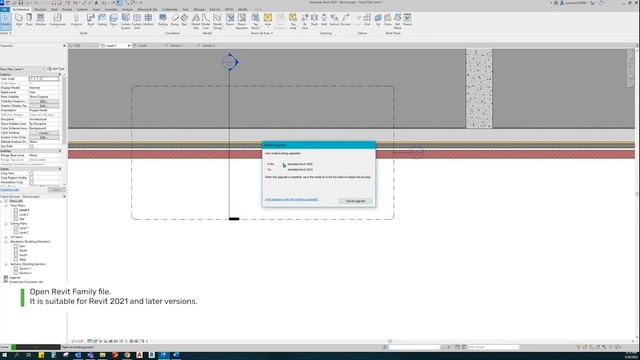
Task: Open the Properties help link
Action: [x=9, y=190]
